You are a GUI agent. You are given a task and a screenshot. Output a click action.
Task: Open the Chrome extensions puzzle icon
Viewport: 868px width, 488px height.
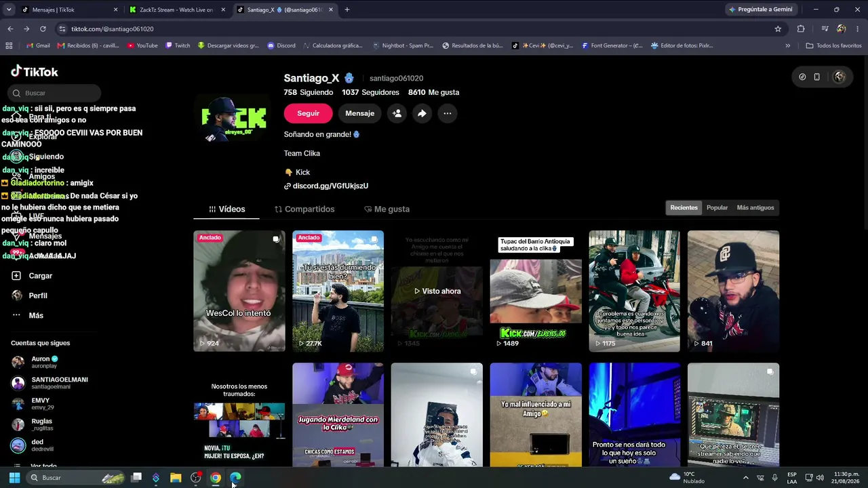point(801,29)
